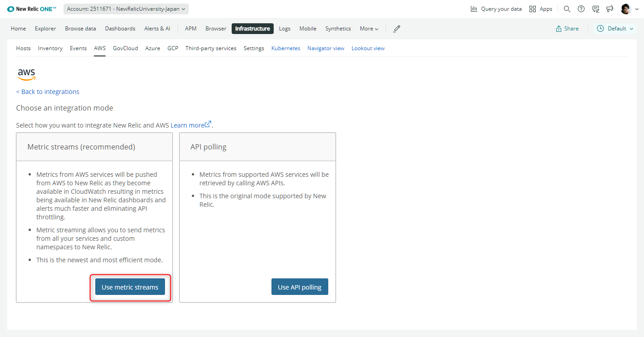Go to the Home menu item
The image size is (644, 337).
point(18,29)
